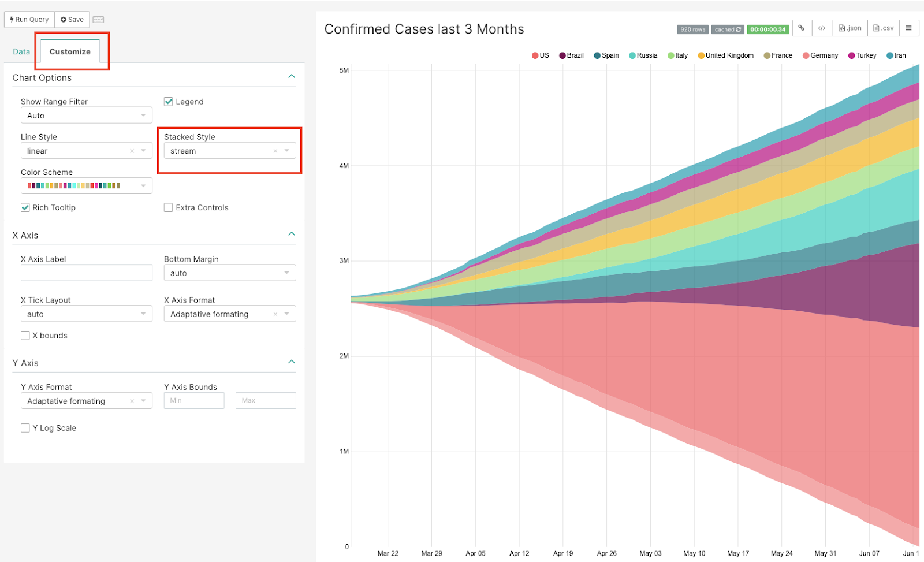Enable the Y Log Scale checkbox

(x=25, y=428)
